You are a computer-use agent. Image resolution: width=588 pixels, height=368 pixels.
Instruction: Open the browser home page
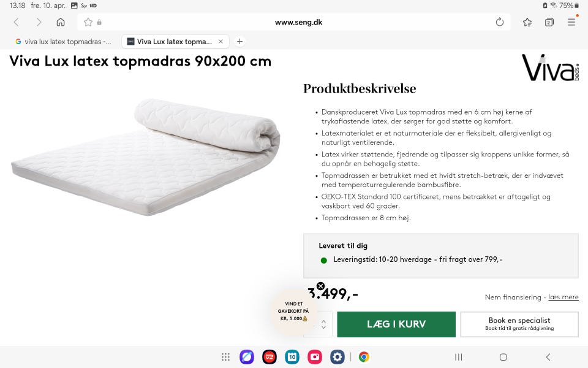click(61, 22)
